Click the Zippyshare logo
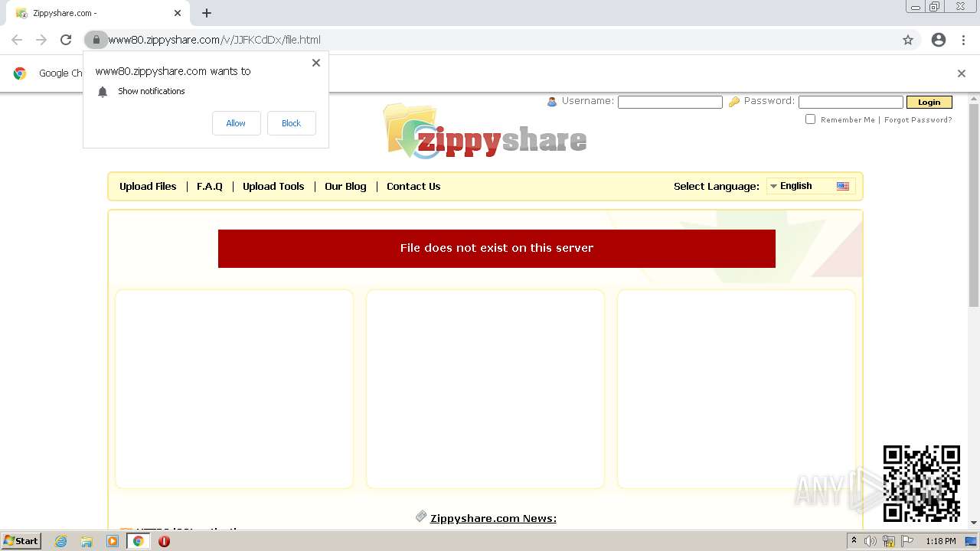 click(x=485, y=132)
